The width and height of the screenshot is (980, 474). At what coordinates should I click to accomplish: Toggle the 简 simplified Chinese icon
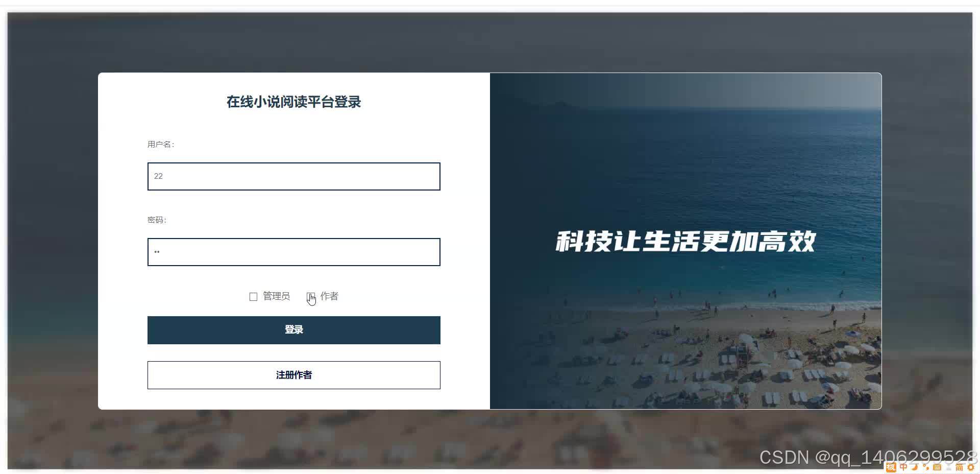pos(959,467)
